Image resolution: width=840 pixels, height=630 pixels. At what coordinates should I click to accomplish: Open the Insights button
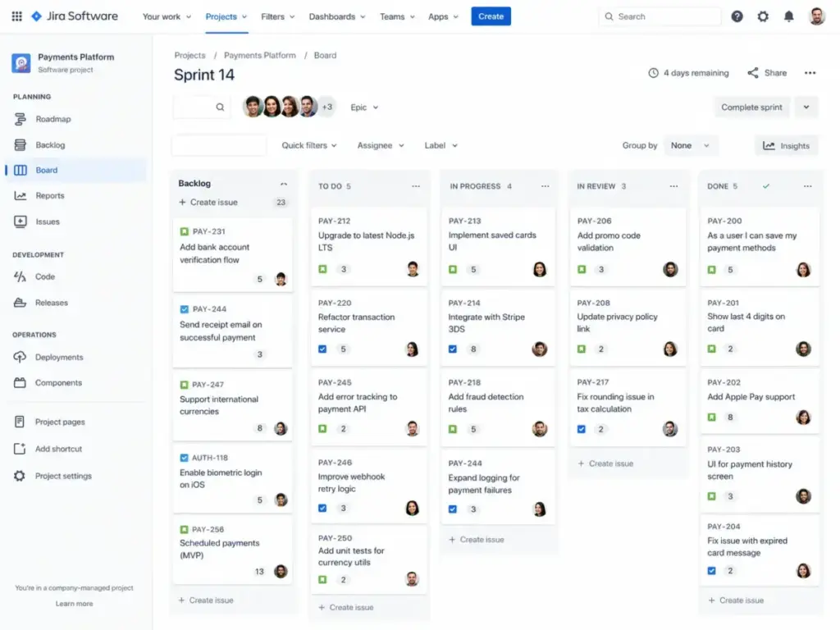(x=786, y=146)
